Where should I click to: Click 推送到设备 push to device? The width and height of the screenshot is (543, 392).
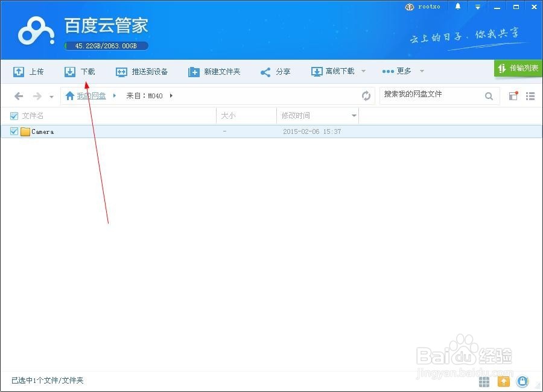click(142, 72)
